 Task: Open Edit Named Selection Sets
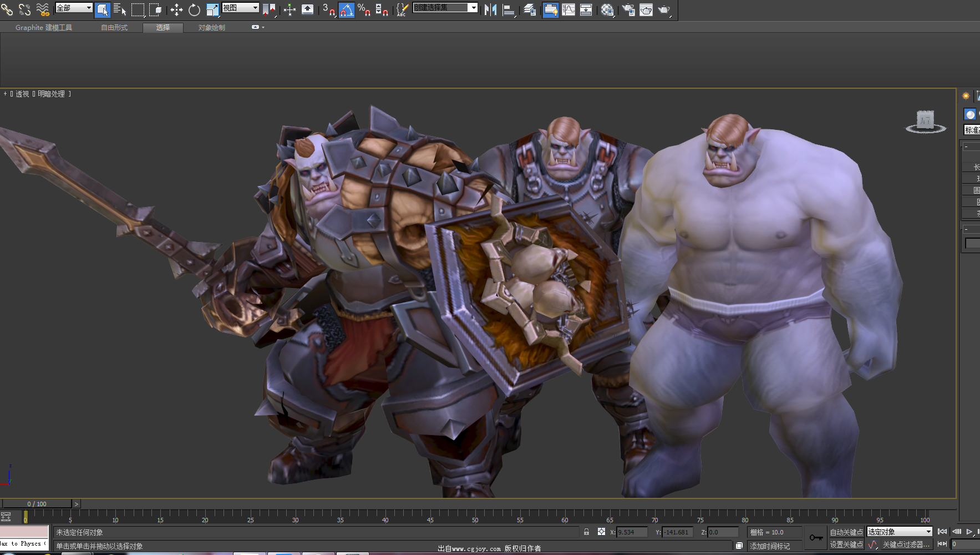pos(403,9)
